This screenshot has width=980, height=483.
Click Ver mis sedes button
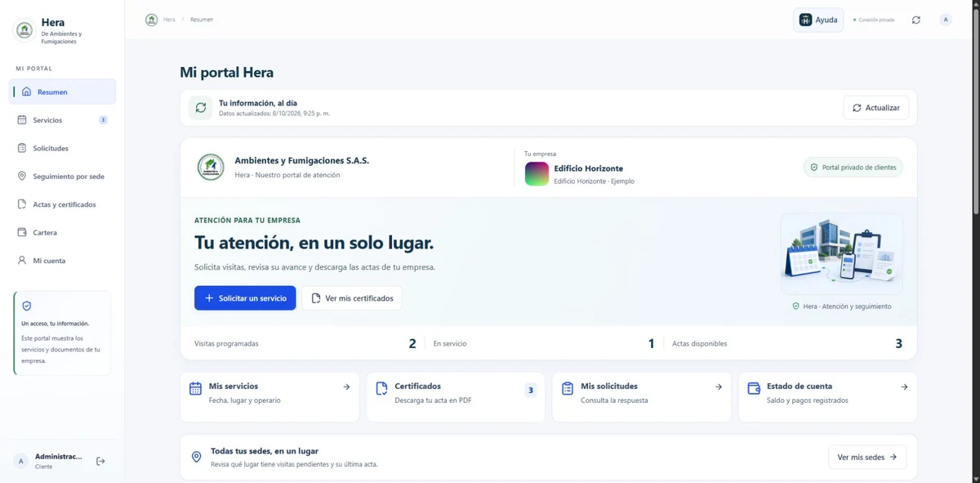coord(867,457)
